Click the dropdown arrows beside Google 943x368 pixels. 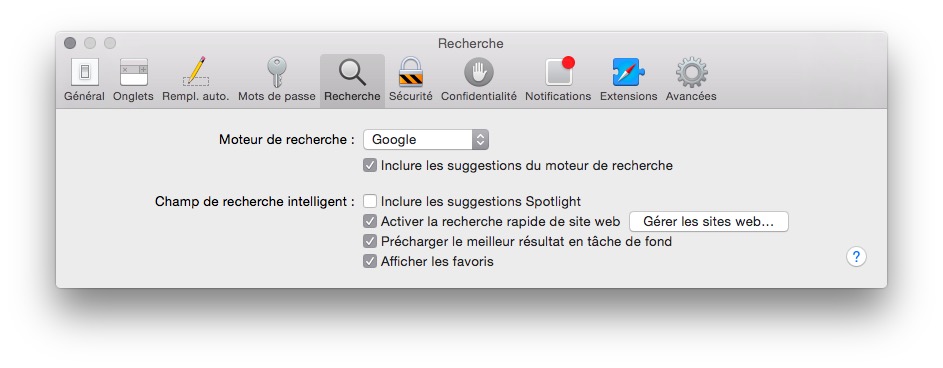[x=480, y=140]
